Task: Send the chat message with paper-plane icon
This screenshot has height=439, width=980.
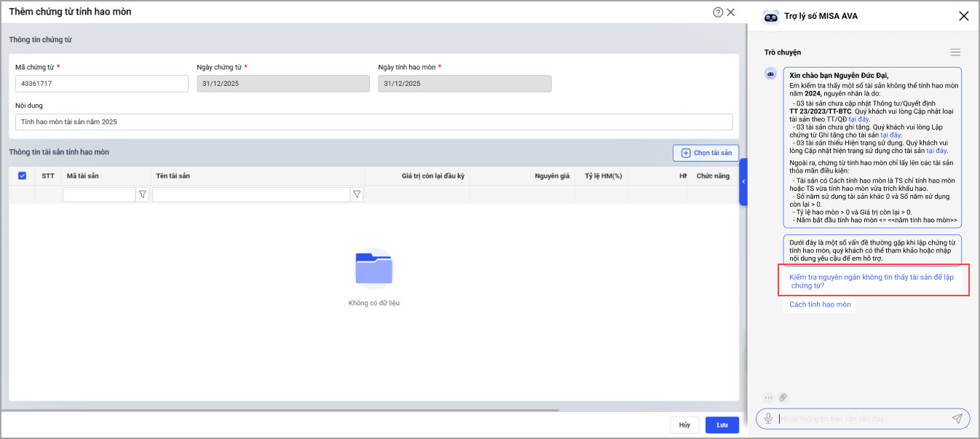Action: click(x=957, y=419)
